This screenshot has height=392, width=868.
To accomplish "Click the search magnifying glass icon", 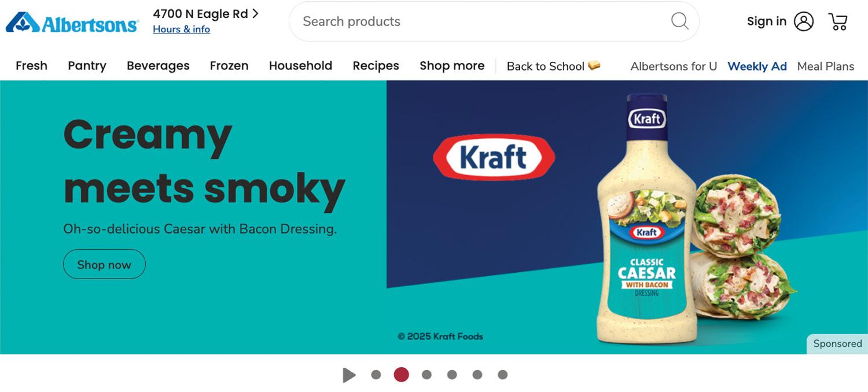I will (679, 21).
